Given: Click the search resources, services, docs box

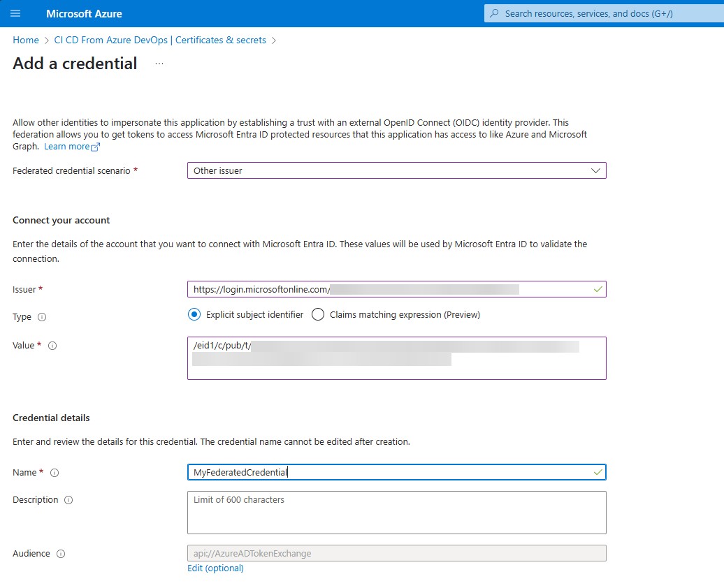Looking at the screenshot, I should (x=604, y=13).
